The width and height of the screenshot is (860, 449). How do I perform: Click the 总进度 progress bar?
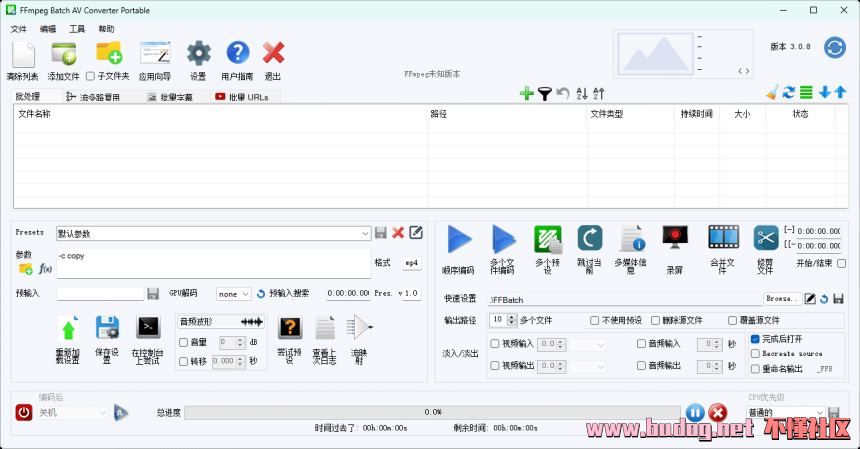[432, 412]
